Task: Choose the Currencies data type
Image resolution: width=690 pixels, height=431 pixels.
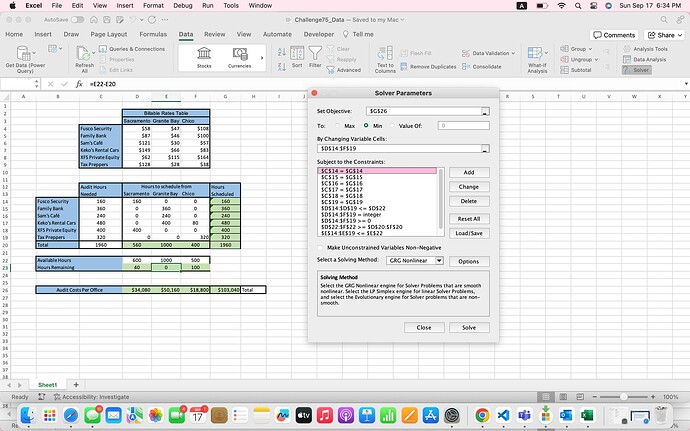Action: (x=239, y=58)
